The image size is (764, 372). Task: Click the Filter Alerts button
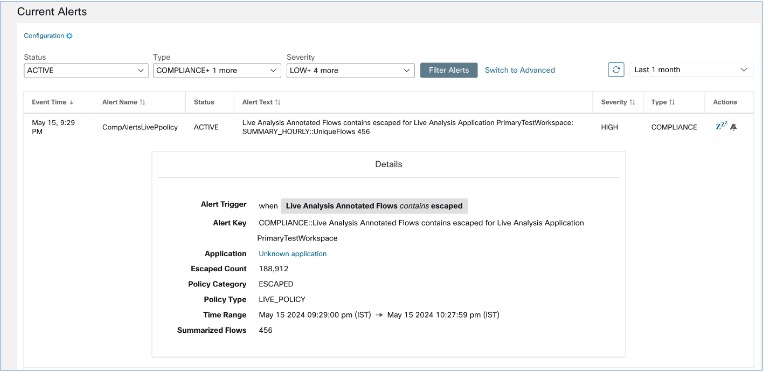[449, 70]
